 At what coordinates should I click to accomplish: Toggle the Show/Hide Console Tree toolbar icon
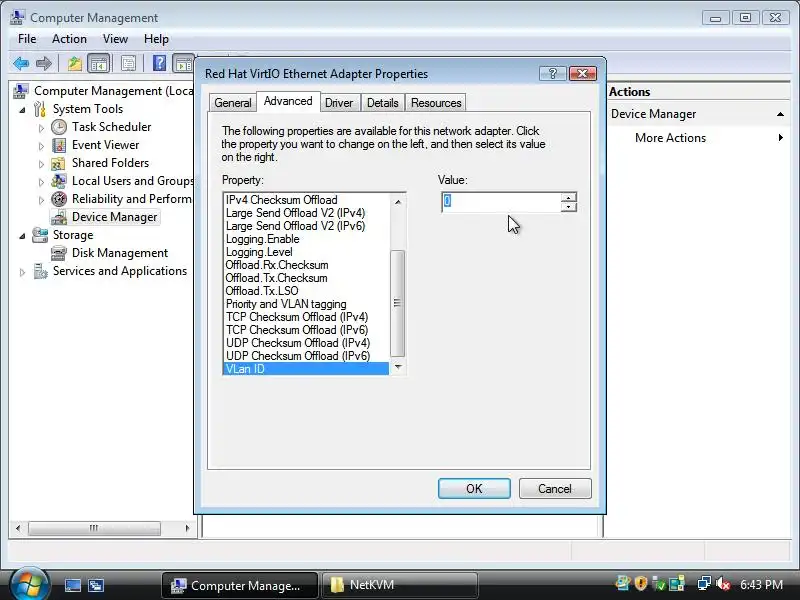click(x=99, y=64)
